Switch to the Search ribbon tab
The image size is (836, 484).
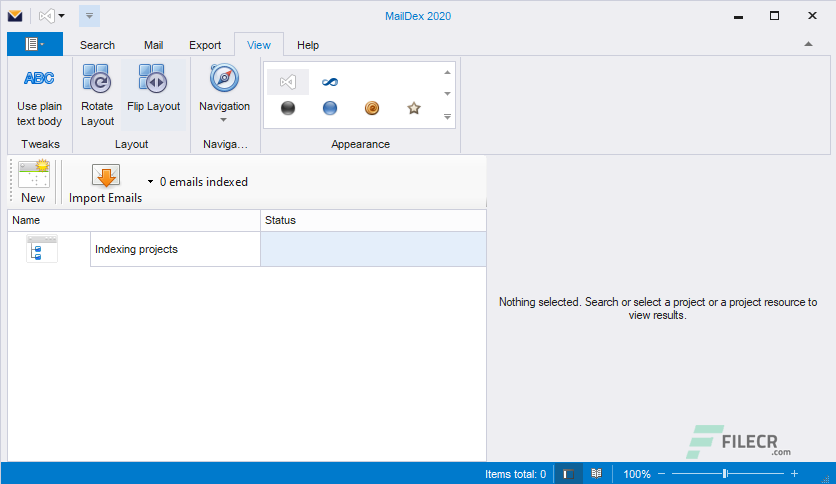pos(97,45)
